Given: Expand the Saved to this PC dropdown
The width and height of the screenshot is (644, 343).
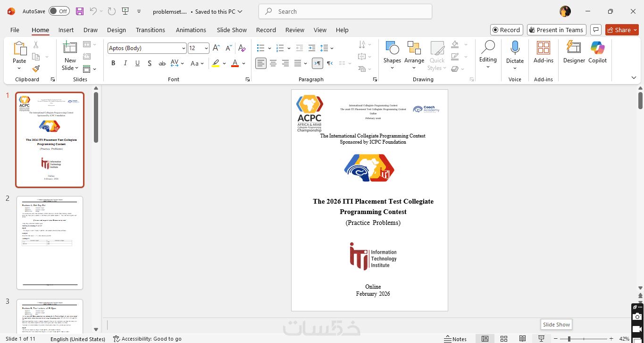Looking at the screenshot, I should tap(219, 11).
